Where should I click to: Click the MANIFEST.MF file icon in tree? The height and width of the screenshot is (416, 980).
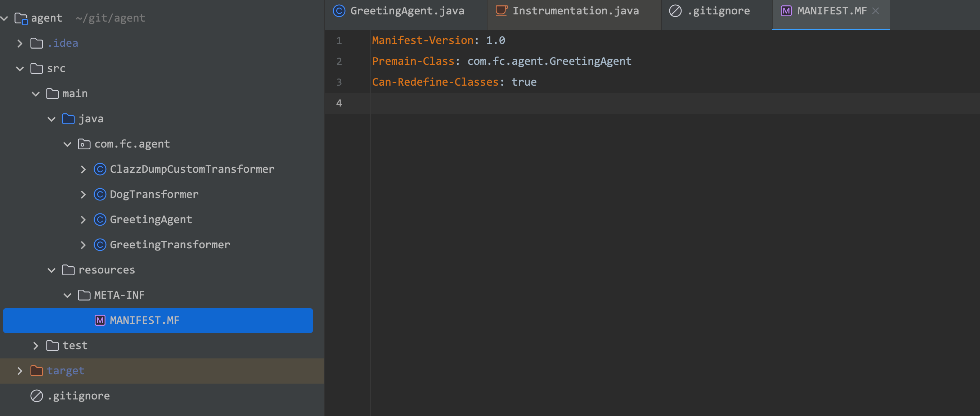pyautogui.click(x=100, y=321)
